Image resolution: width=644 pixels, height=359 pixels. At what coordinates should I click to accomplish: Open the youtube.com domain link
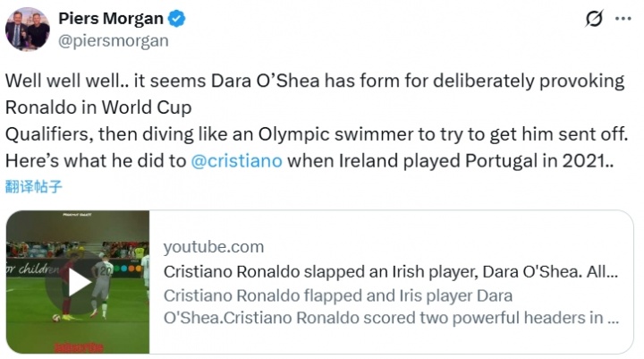[214, 247]
